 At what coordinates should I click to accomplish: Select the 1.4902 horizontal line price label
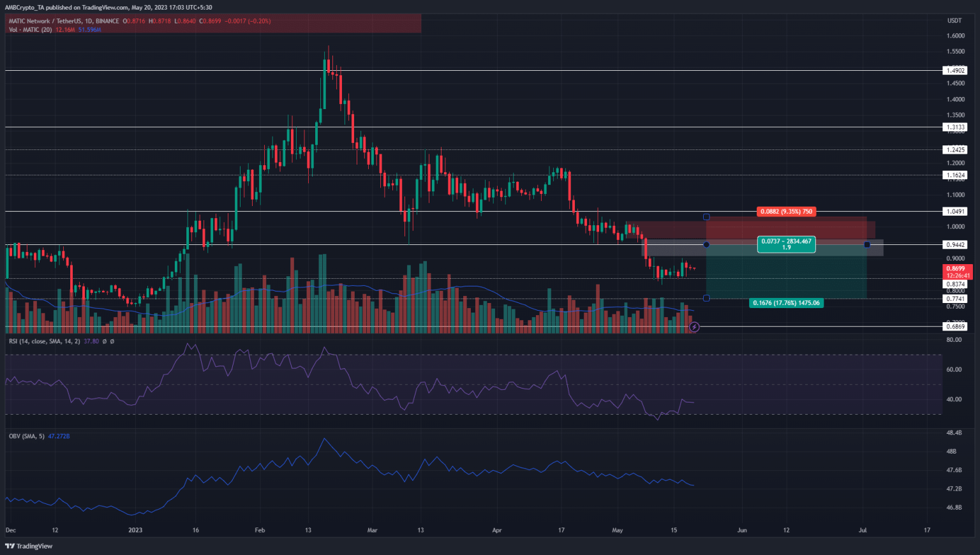pos(955,71)
